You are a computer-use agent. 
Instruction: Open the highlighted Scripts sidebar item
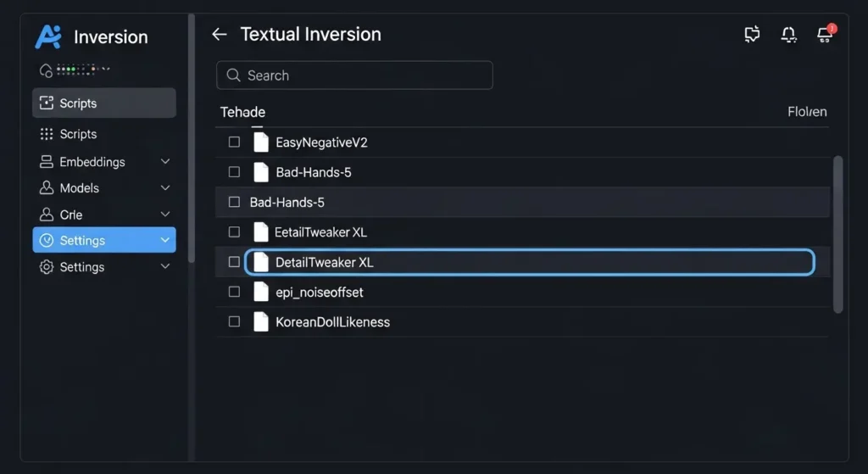click(103, 103)
